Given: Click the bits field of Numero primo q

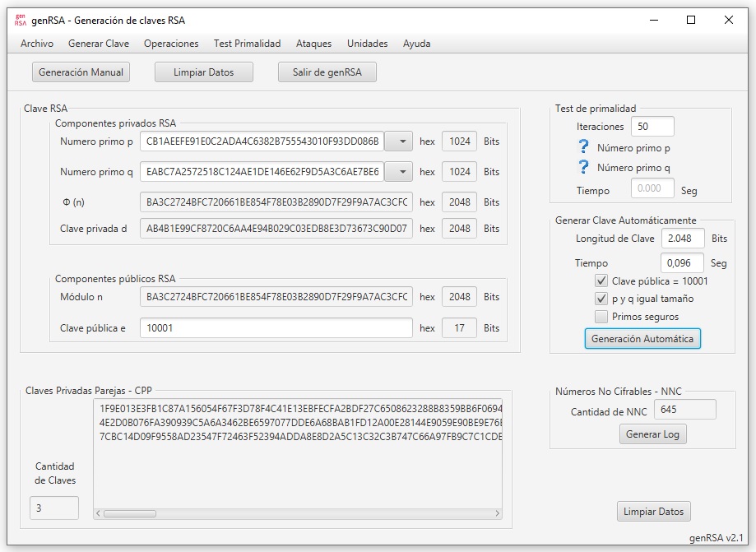Looking at the screenshot, I should 460,172.
